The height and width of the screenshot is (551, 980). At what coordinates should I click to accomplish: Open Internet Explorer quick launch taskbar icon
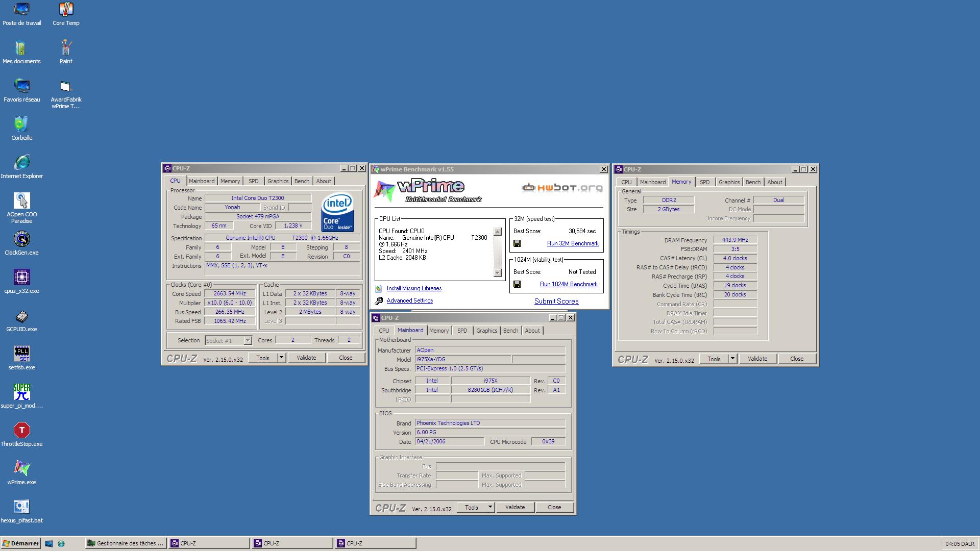click(x=61, y=544)
